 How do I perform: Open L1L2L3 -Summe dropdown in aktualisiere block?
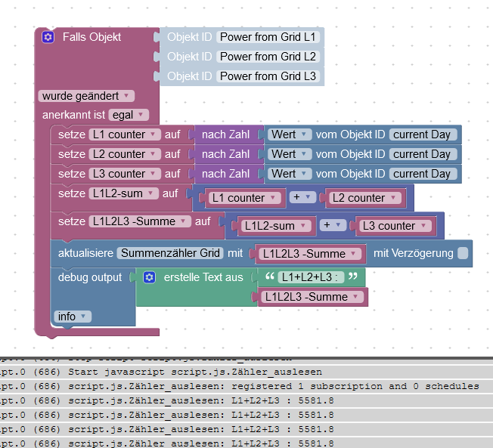click(310, 254)
